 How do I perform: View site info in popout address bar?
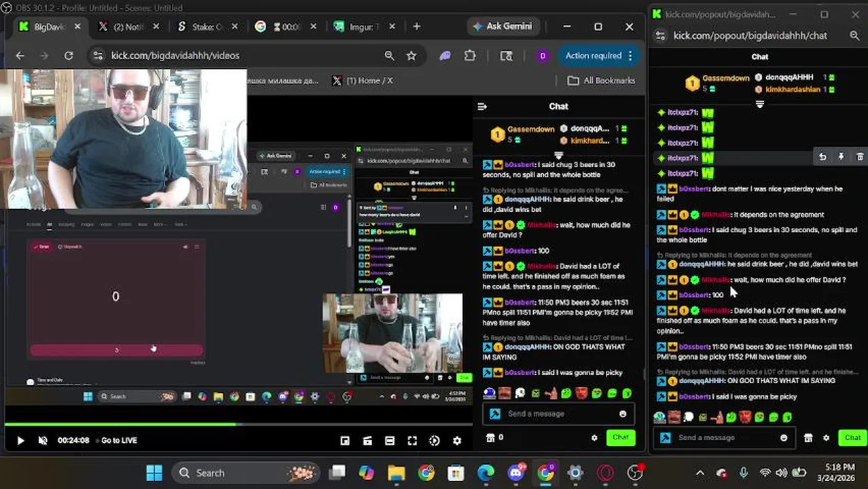(x=660, y=35)
